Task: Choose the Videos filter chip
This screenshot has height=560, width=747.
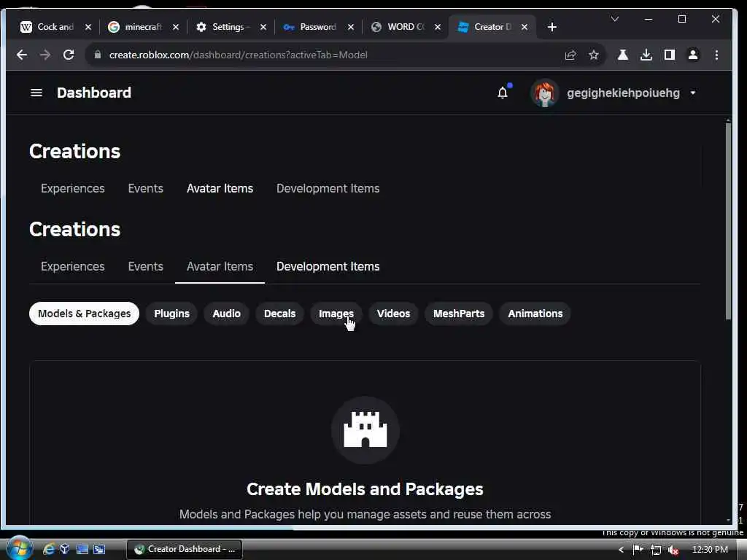Action: (393, 314)
